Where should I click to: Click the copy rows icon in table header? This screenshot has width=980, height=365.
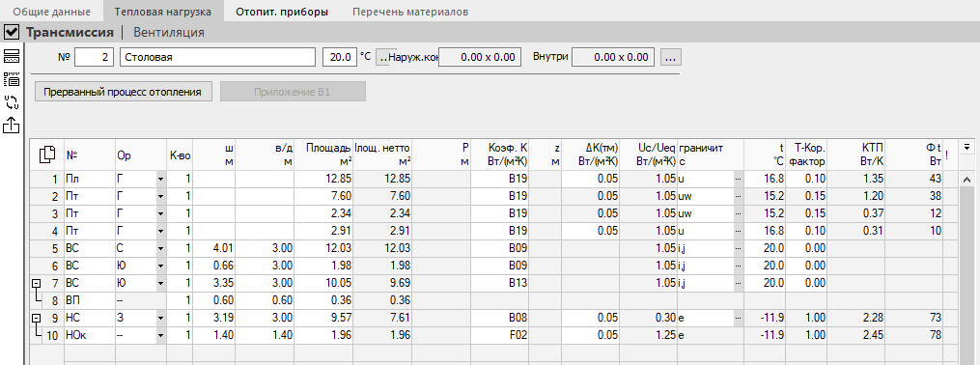pyautogui.click(x=47, y=154)
